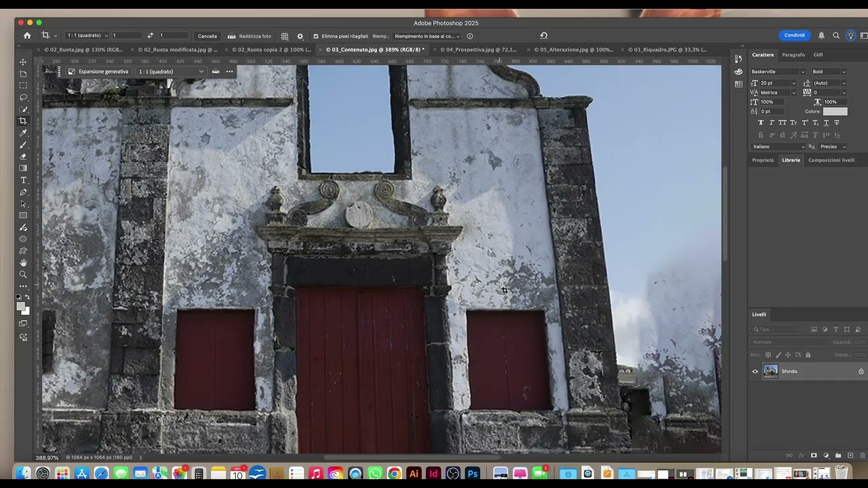Click the Sfondo layer thumbnail
This screenshot has height=488, width=868.
771,371
